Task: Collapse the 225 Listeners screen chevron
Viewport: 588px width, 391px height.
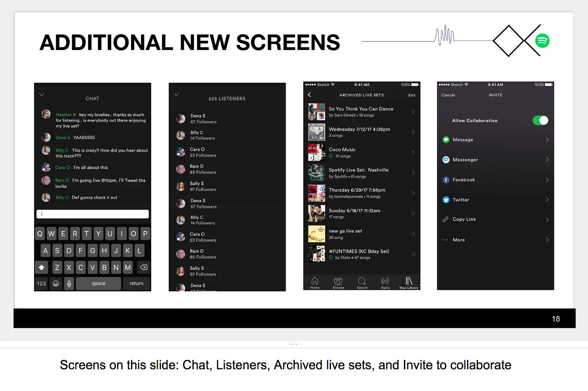Action: (176, 94)
